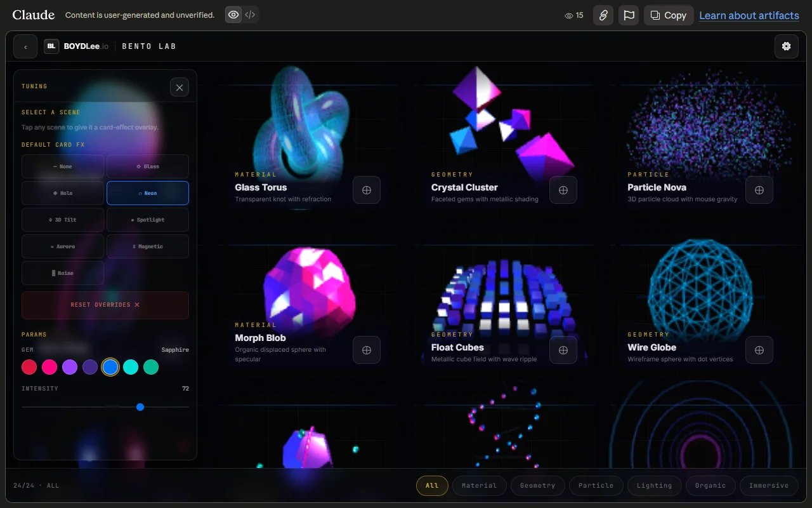Select the Noise card FX option
812x508 pixels.
pos(63,273)
